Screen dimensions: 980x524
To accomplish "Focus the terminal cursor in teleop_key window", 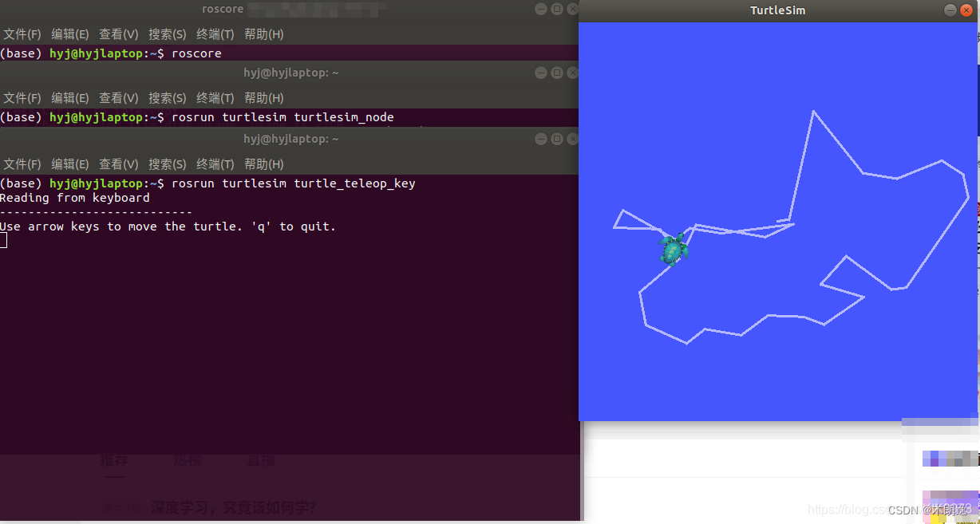I will pyautogui.click(x=3, y=241).
